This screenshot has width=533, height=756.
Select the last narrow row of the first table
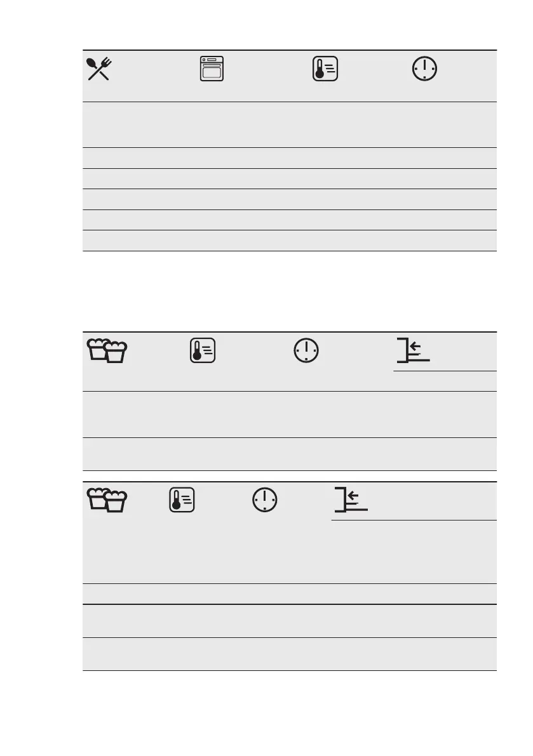[x=290, y=241]
